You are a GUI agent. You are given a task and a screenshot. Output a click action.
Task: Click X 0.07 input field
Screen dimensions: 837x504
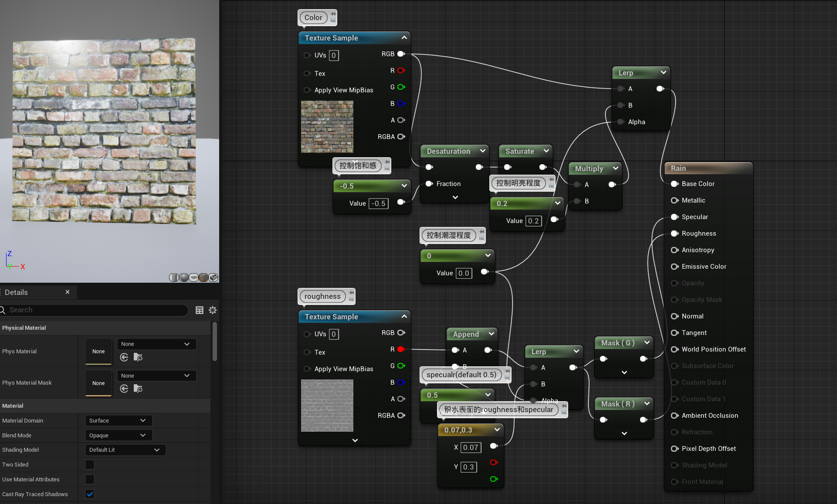tap(471, 447)
